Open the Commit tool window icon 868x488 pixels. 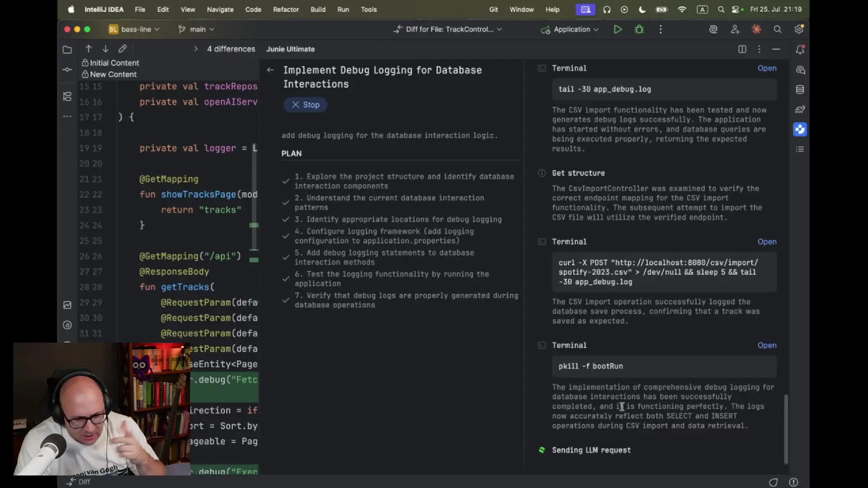(67, 70)
